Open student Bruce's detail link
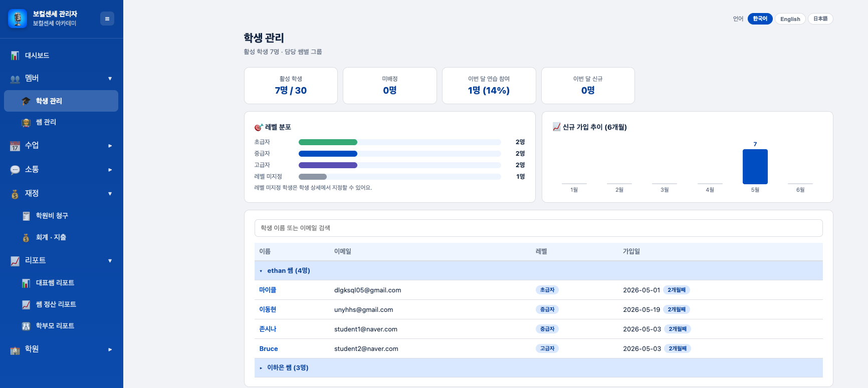868x388 pixels. point(269,348)
